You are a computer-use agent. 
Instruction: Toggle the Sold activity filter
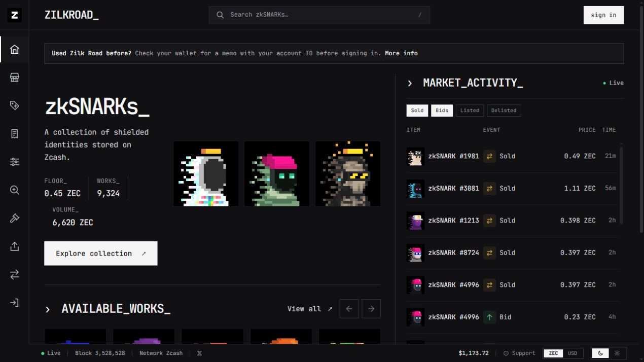417,111
